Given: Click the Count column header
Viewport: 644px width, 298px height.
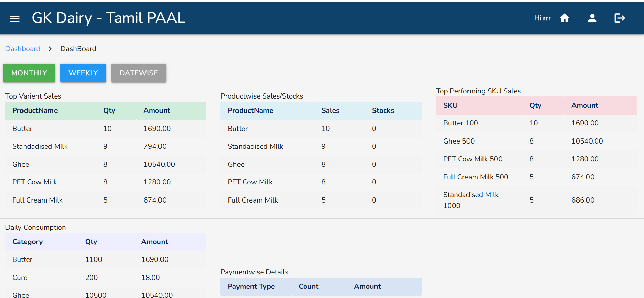Looking at the screenshot, I should click(x=308, y=286).
